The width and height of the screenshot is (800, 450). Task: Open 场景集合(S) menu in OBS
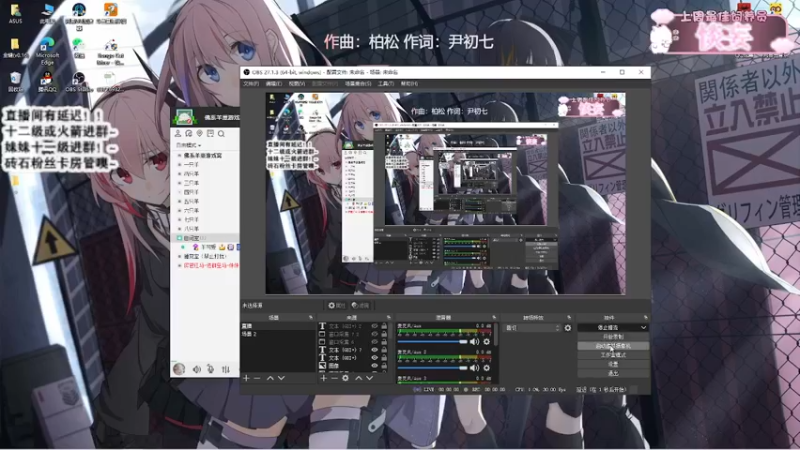(358, 84)
